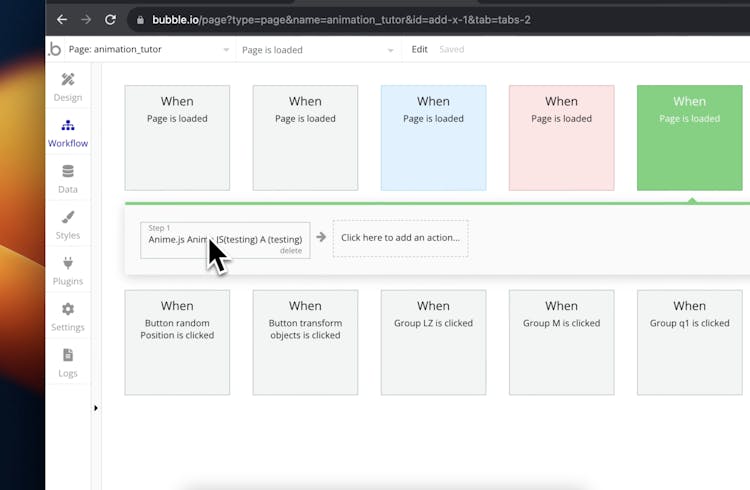Open the Edit menu

coord(419,49)
